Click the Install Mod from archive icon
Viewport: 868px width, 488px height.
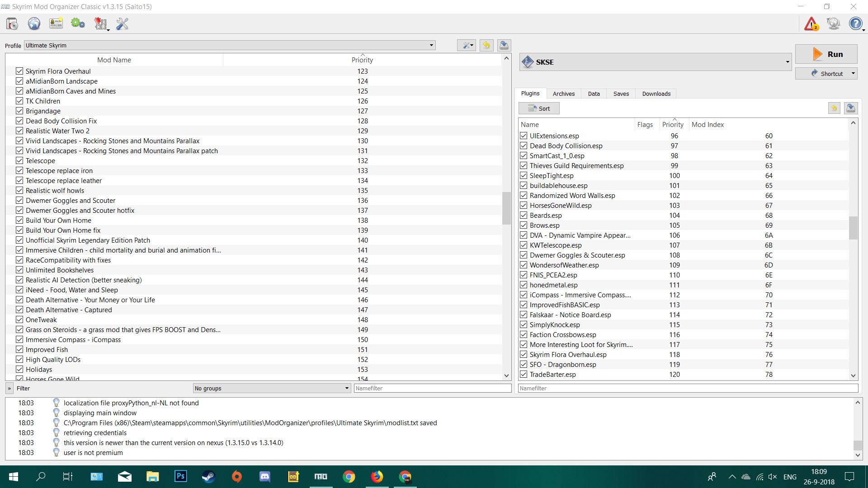(12, 23)
